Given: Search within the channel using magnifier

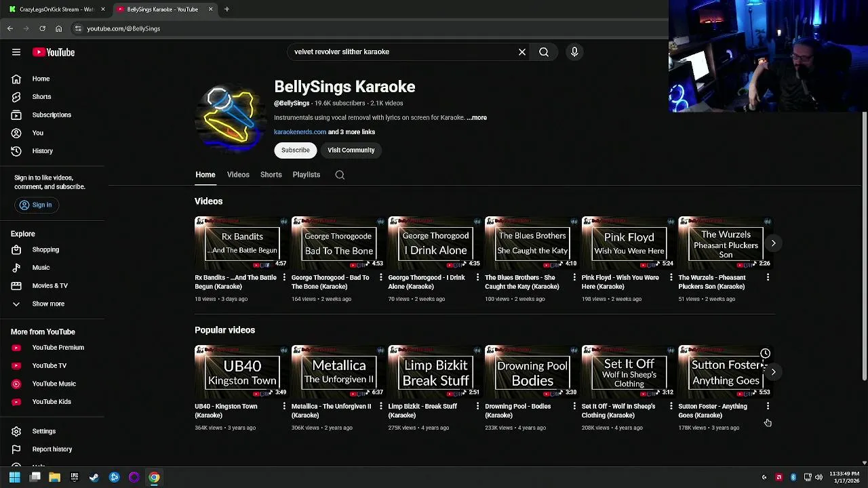Looking at the screenshot, I should pos(340,175).
